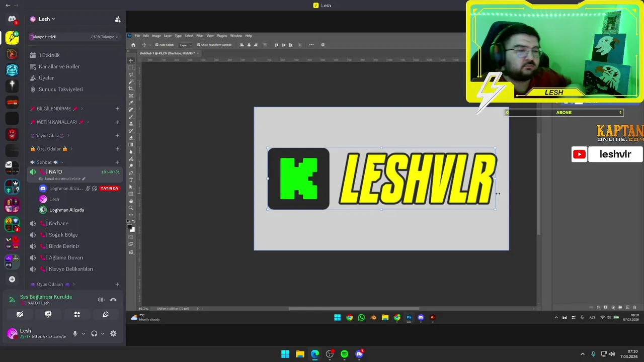Image resolution: width=644 pixels, height=362 pixels.
Task: Open Discord activities launcher icon
Action: pos(77,314)
